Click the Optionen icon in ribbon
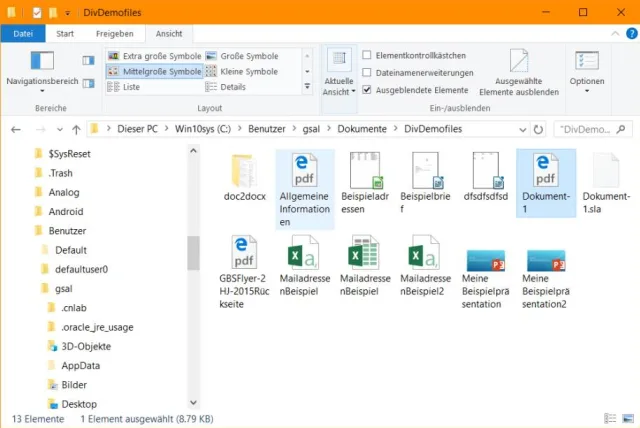This screenshot has height=428, width=640. pyautogui.click(x=586, y=62)
